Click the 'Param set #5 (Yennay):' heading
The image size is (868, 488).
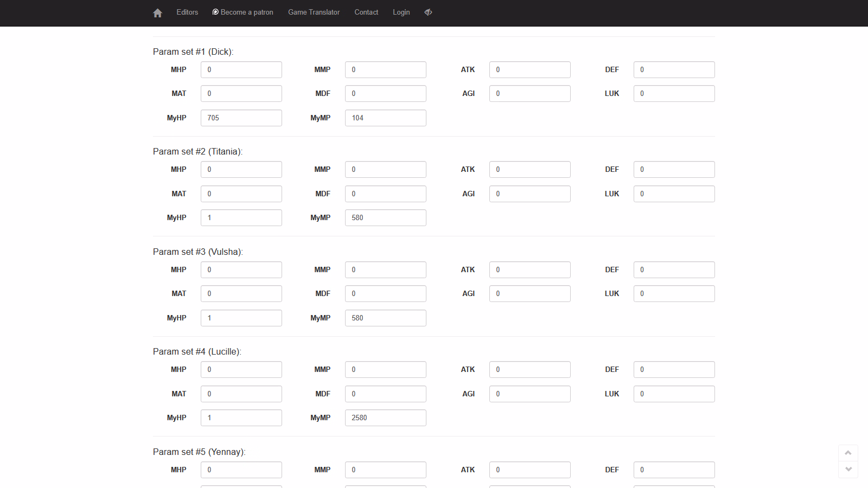pyautogui.click(x=199, y=452)
